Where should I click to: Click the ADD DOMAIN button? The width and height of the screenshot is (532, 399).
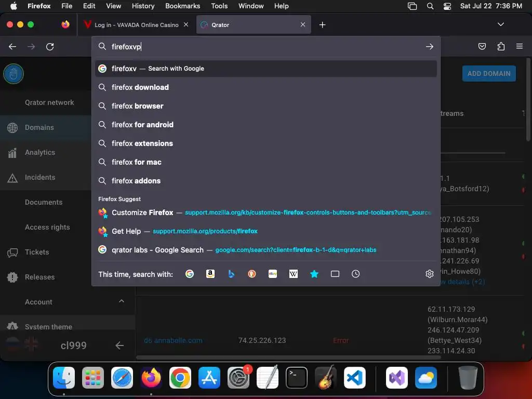click(489, 74)
